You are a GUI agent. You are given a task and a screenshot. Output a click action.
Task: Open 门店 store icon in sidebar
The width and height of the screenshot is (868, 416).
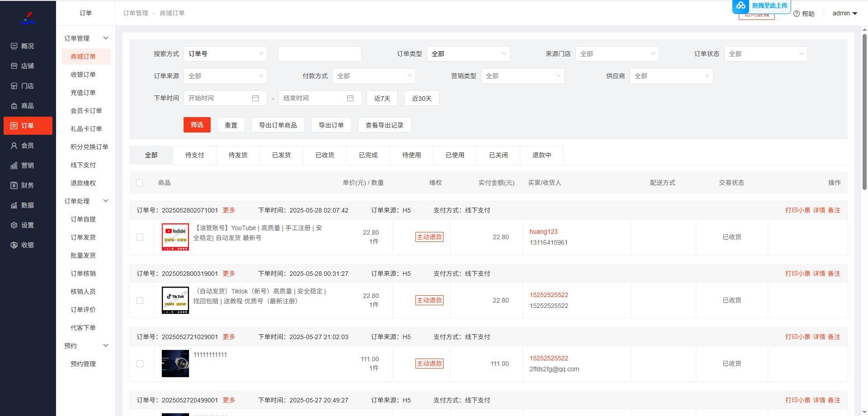point(14,86)
